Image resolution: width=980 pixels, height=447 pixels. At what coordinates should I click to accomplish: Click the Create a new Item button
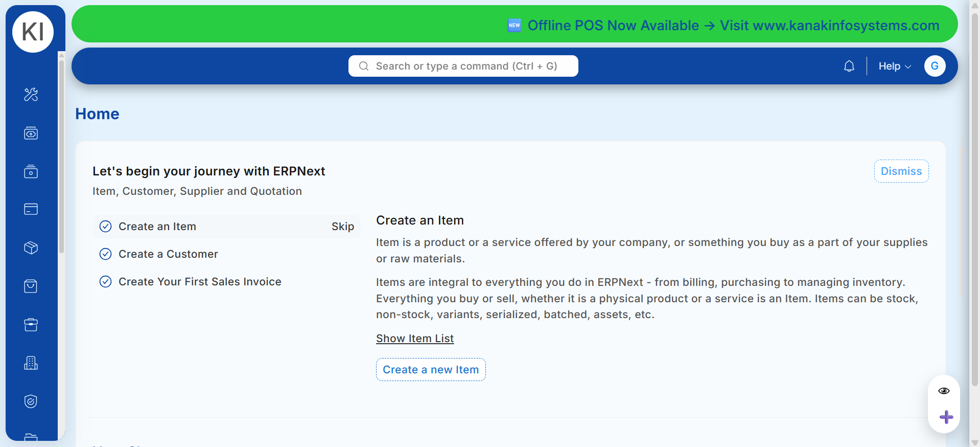431,370
